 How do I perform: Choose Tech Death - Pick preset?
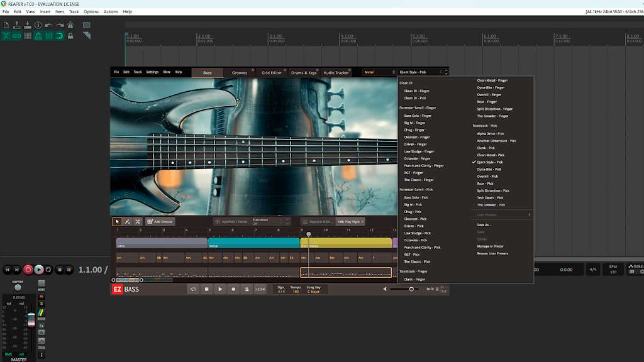coord(490,198)
